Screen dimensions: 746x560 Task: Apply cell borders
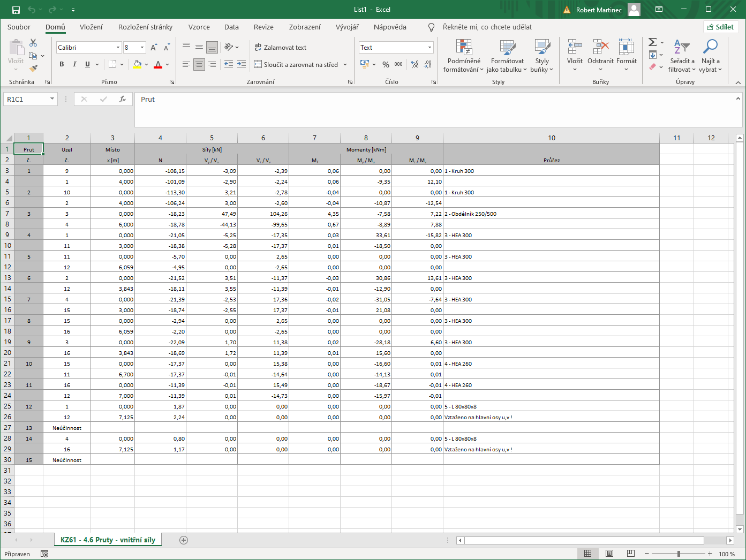coord(112,64)
